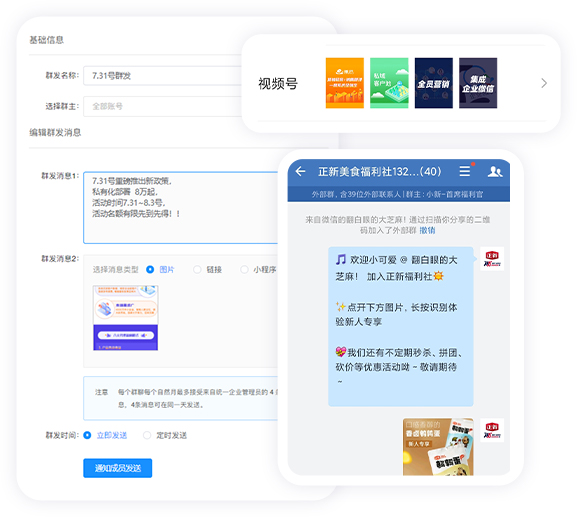Click the 群发消息1 text area
The image size is (577, 517).
(x=181, y=208)
